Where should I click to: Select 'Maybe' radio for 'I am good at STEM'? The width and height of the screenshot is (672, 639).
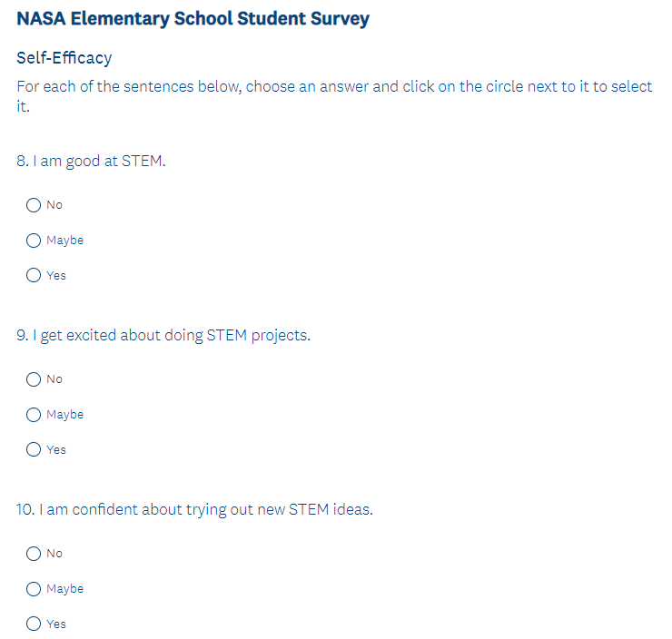tap(34, 241)
